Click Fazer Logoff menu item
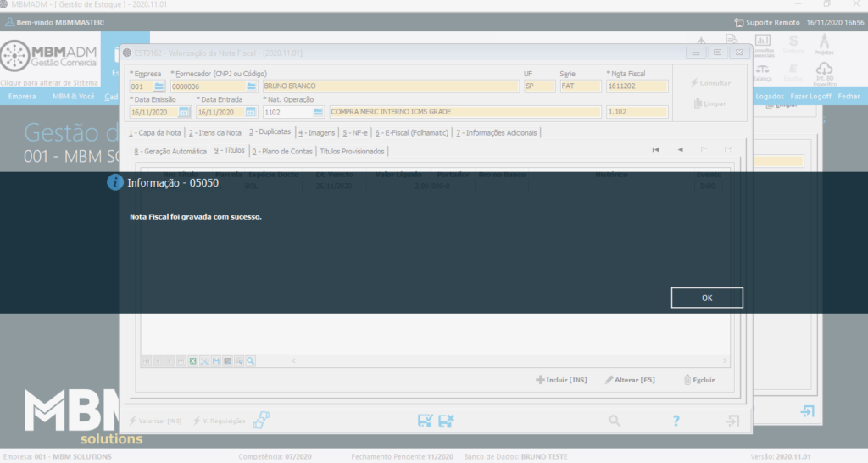 pos(810,97)
